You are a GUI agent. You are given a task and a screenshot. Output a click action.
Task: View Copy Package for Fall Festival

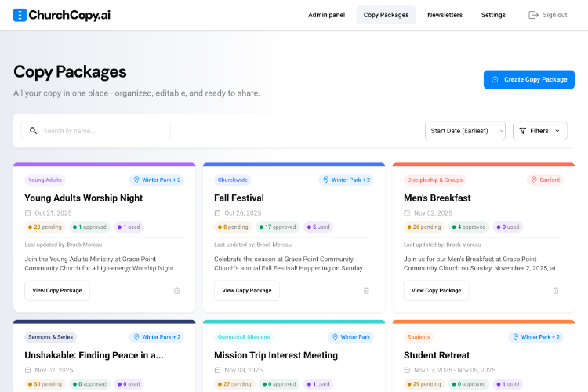[x=247, y=291]
